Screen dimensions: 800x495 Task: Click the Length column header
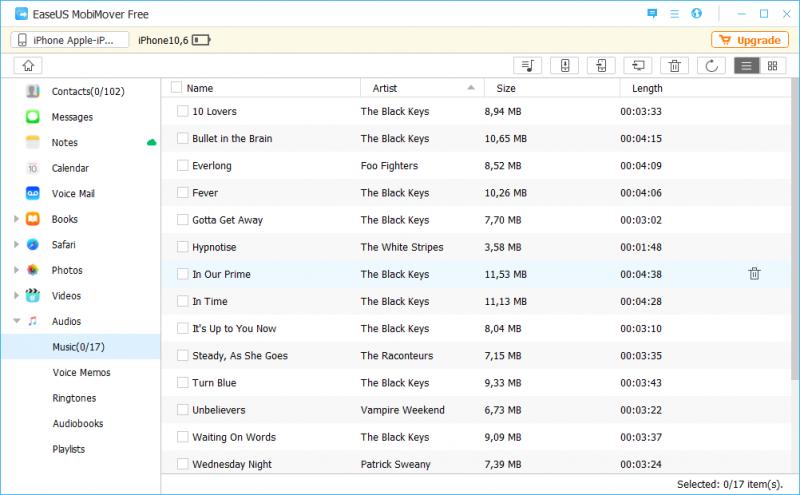[x=647, y=88]
